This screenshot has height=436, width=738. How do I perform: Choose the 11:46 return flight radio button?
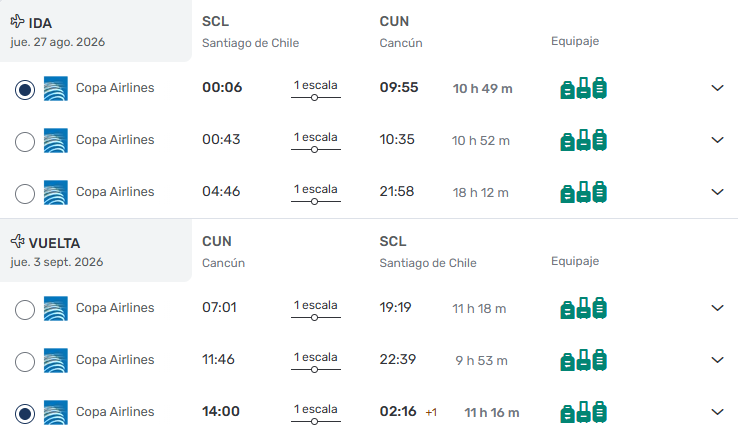tap(25, 361)
